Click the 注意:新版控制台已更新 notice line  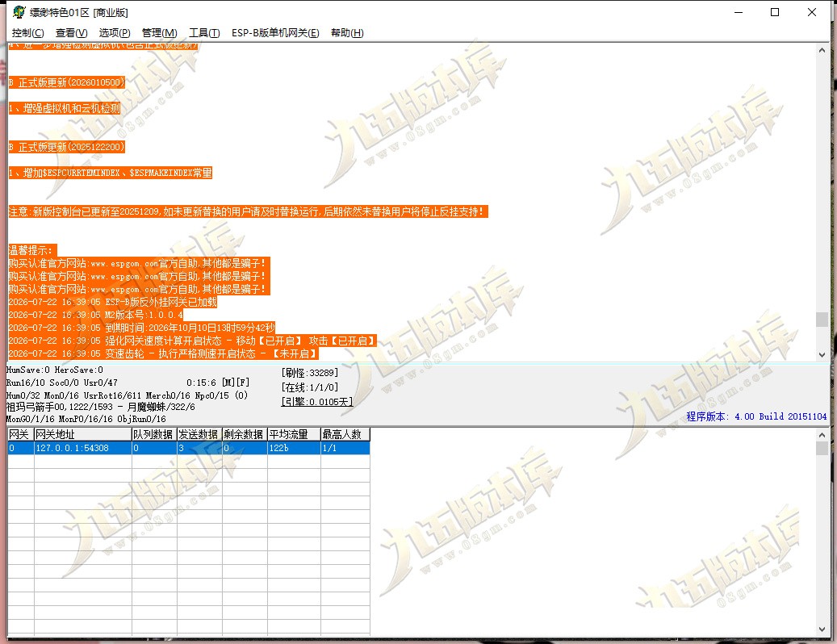point(249,211)
